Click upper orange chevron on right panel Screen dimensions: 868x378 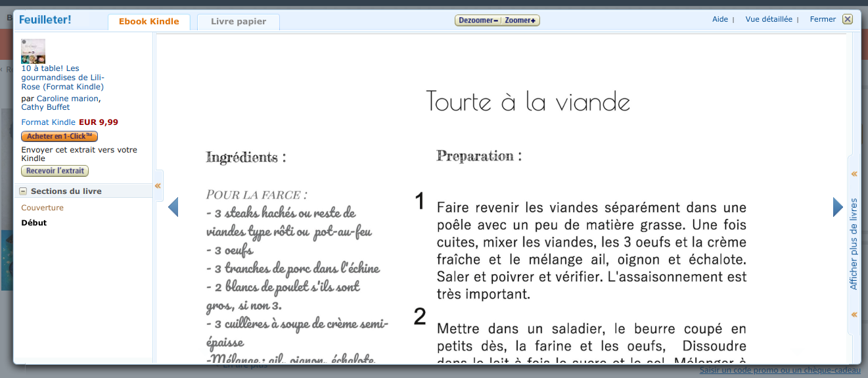click(x=854, y=174)
